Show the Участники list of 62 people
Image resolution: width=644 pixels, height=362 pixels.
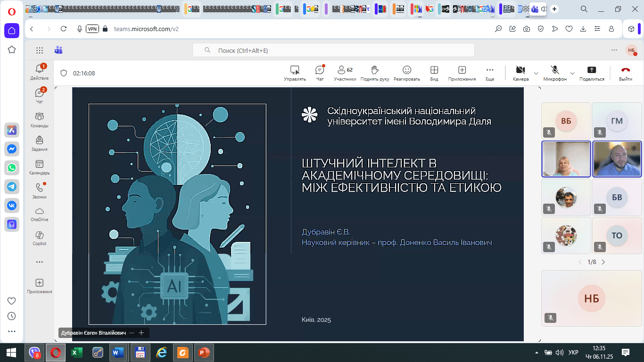[345, 73]
